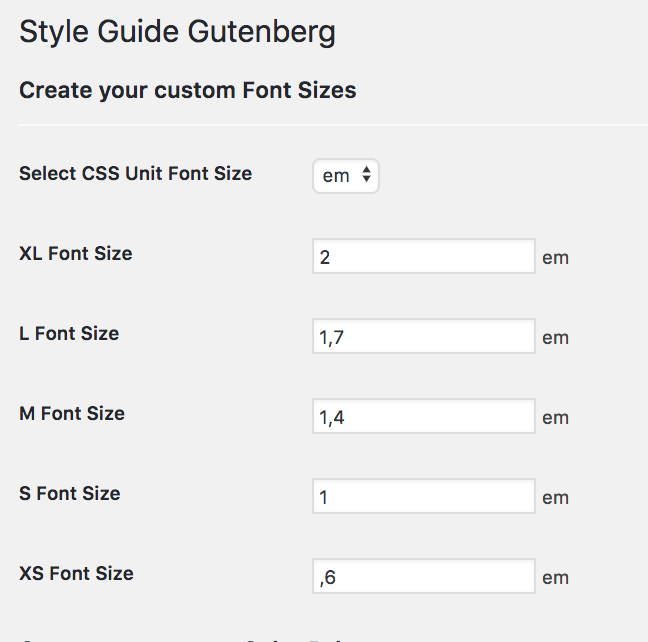Screen dimensions: 648x642
Task: Click the em unit suffix beside M field
Action: [555, 418]
